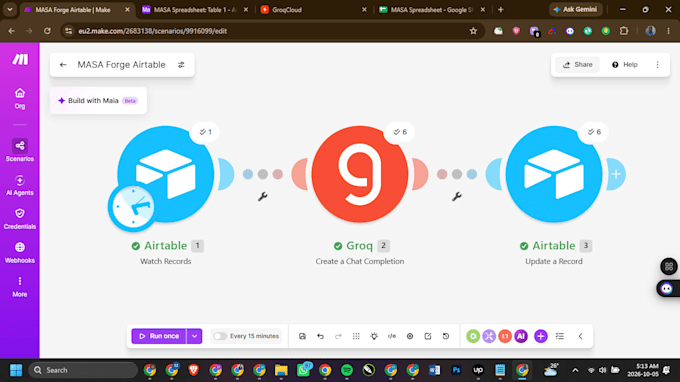Open the Airtable Update a Record module
The image size is (680, 382).
554,174
